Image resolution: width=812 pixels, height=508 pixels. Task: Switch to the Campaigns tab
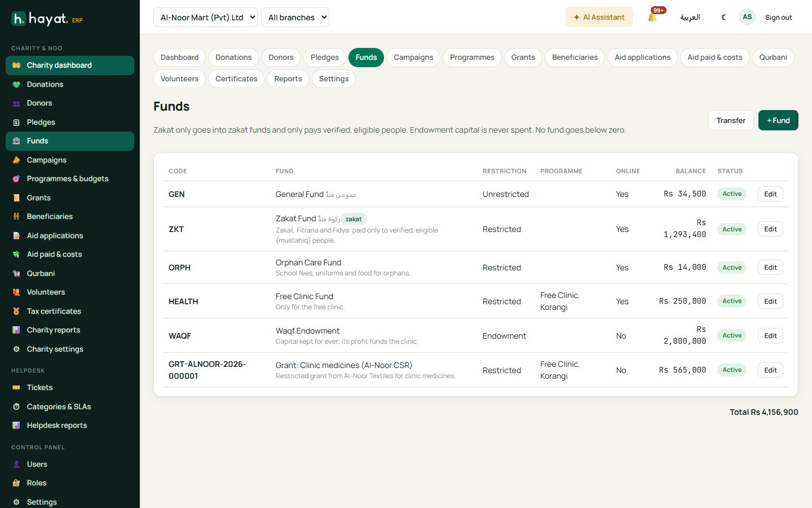pyautogui.click(x=413, y=58)
